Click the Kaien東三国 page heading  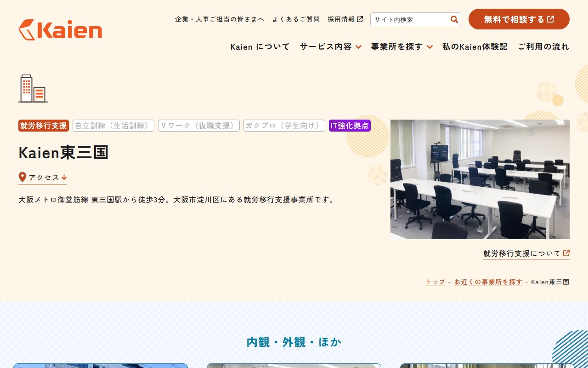63,153
